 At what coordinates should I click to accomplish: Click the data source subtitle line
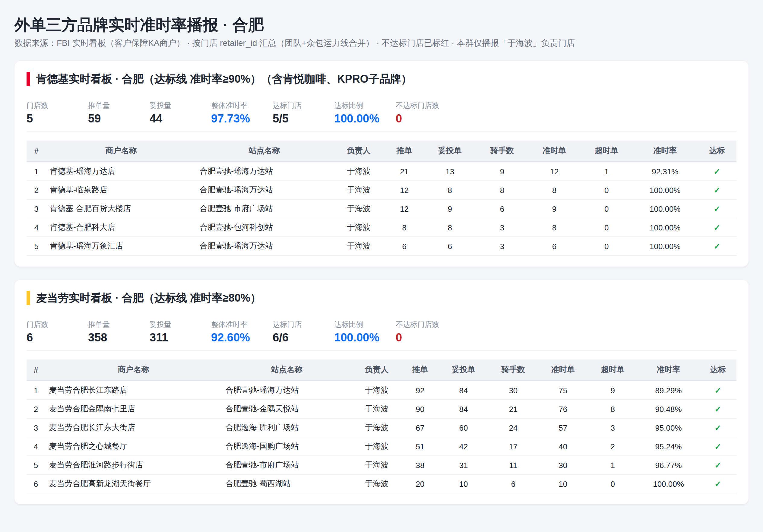click(x=294, y=43)
